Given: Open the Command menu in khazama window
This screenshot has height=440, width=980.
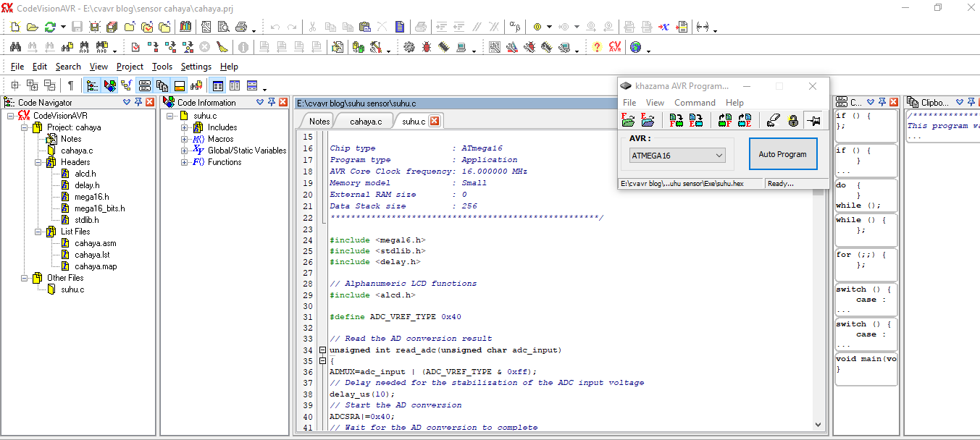Looking at the screenshot, I should (x=695, y=103).
